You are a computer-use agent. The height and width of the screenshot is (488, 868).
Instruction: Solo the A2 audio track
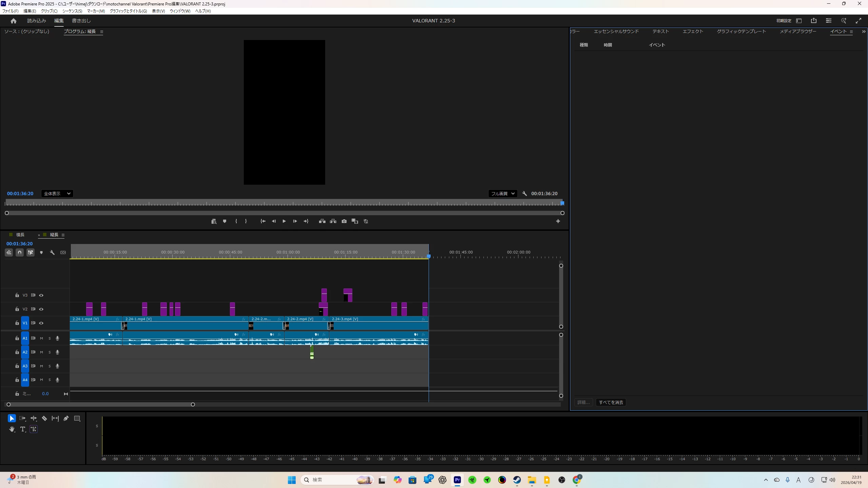pos(50,352)
